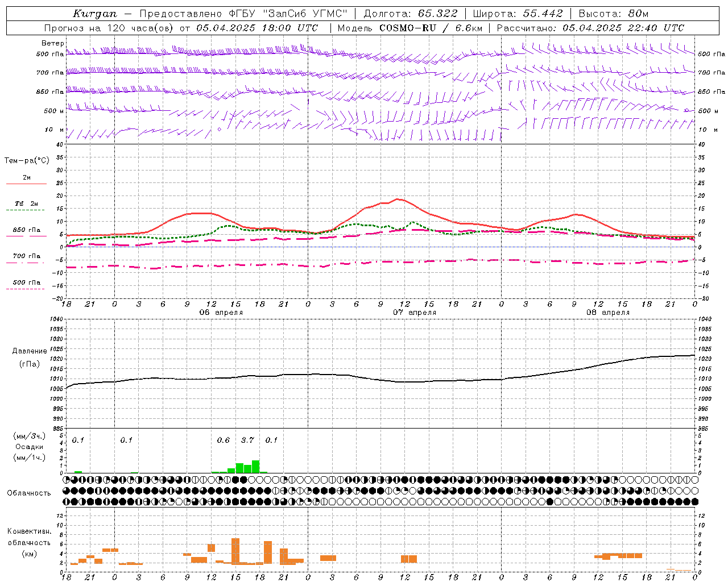Screen dimensions: 728x582
Task: Select the "Широта: 55.442" header value
Action: [518, 14]
